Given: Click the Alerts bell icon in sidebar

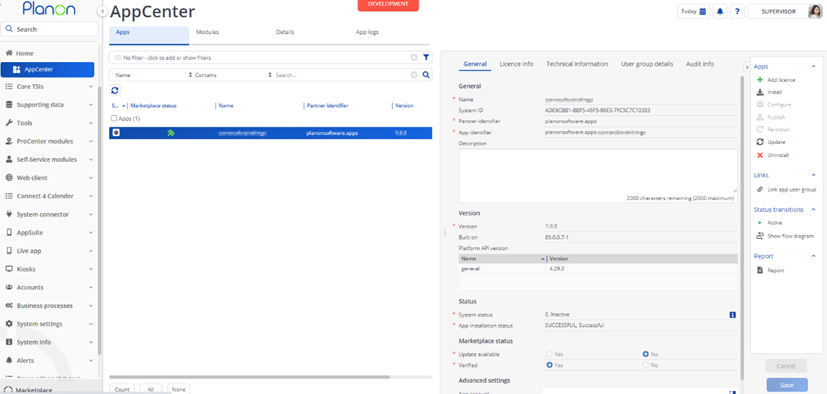Looking at the screenshot, I should 8,360.
